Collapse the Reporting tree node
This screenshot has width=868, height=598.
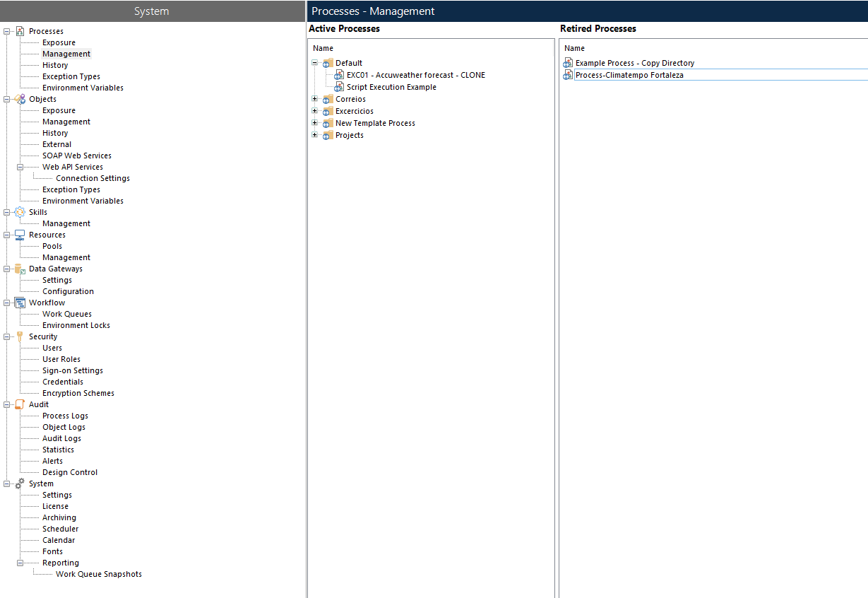(x=20, y=563)
